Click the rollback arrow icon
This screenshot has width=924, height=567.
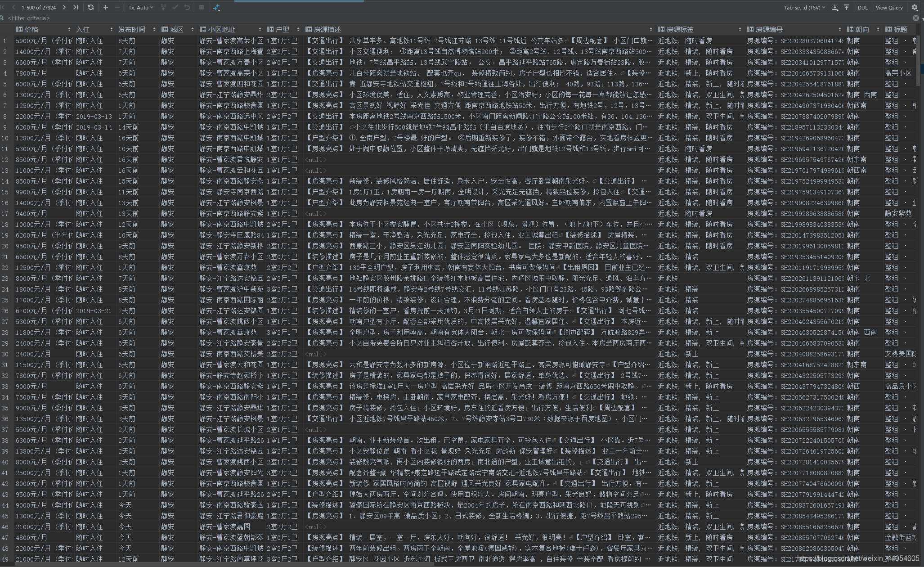coord(187,7)
